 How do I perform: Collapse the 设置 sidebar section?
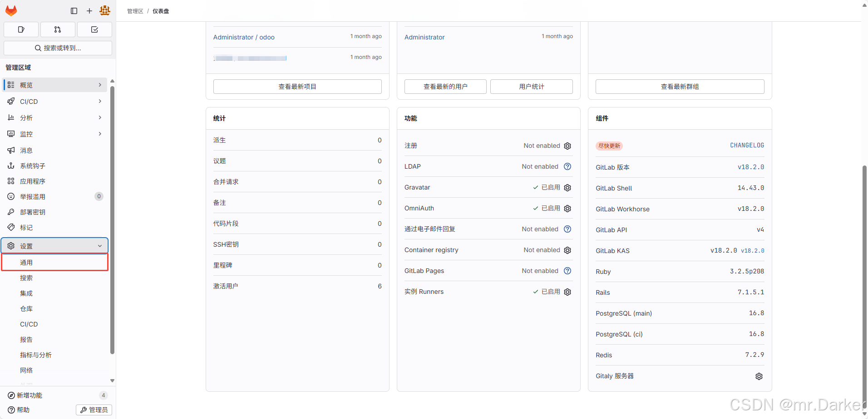[55, 246]
